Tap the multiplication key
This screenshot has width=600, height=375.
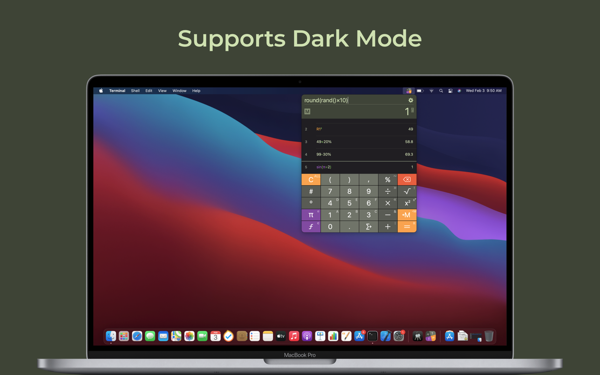pyautogui.click(x=388, y=203)
